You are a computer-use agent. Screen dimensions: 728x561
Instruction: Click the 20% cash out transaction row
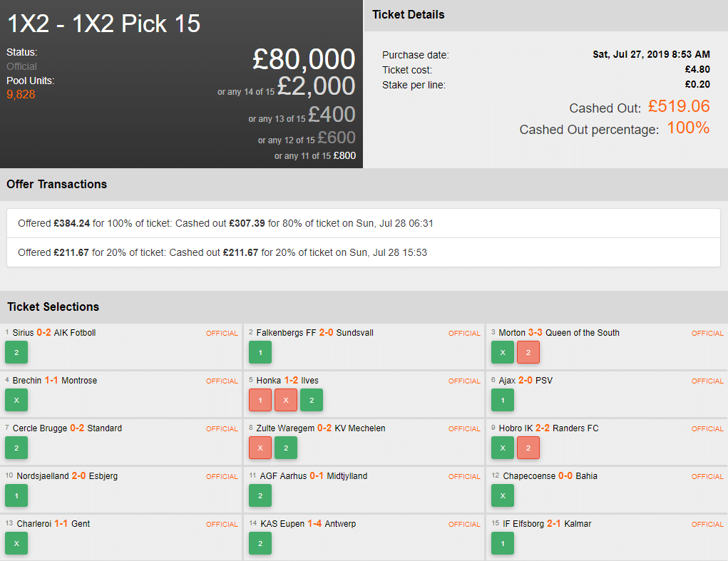364,252
